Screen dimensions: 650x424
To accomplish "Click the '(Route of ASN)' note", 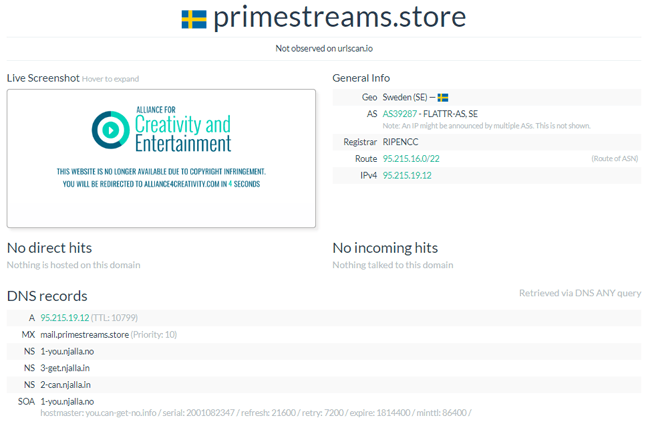I will (x=615, y=159).
